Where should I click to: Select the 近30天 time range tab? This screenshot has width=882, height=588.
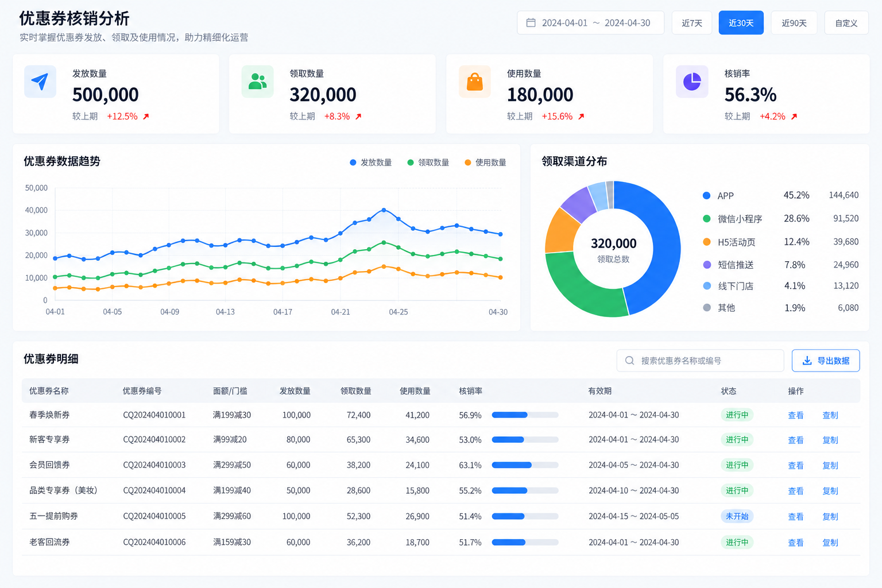(741, 23)
